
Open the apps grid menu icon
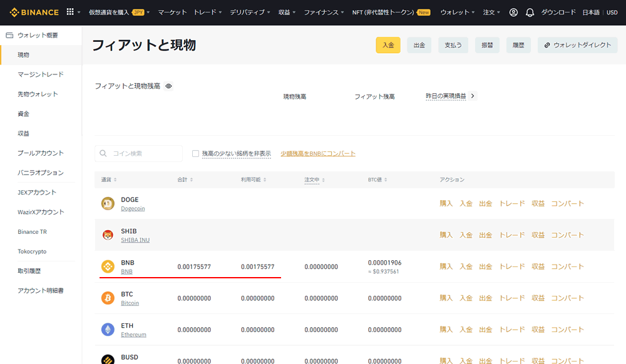pos(70,12)
